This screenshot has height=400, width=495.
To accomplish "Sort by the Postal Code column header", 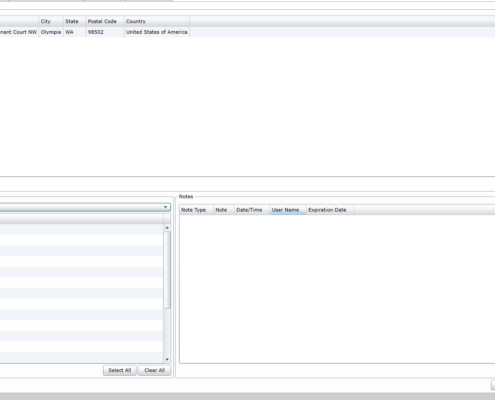I will point(105,21).
